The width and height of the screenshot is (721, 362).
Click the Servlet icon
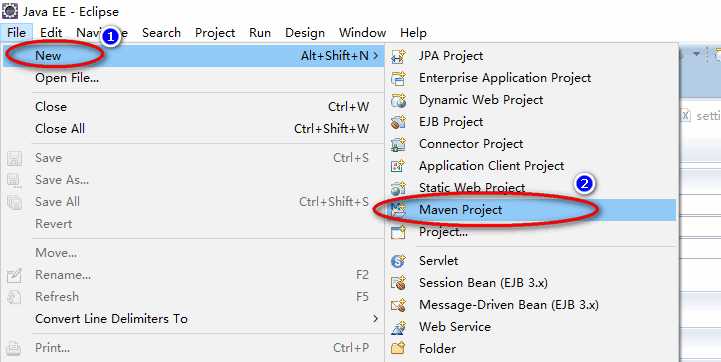click(398, 261)
